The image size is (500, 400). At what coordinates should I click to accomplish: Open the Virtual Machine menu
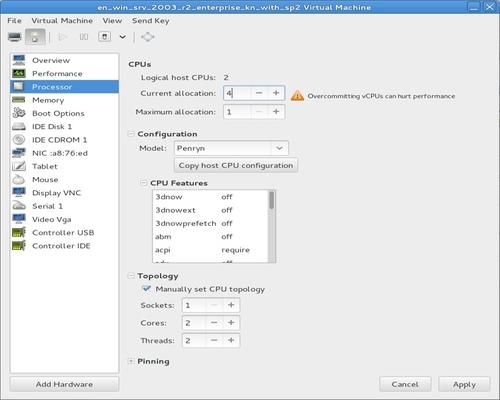(x=62, y=21)
